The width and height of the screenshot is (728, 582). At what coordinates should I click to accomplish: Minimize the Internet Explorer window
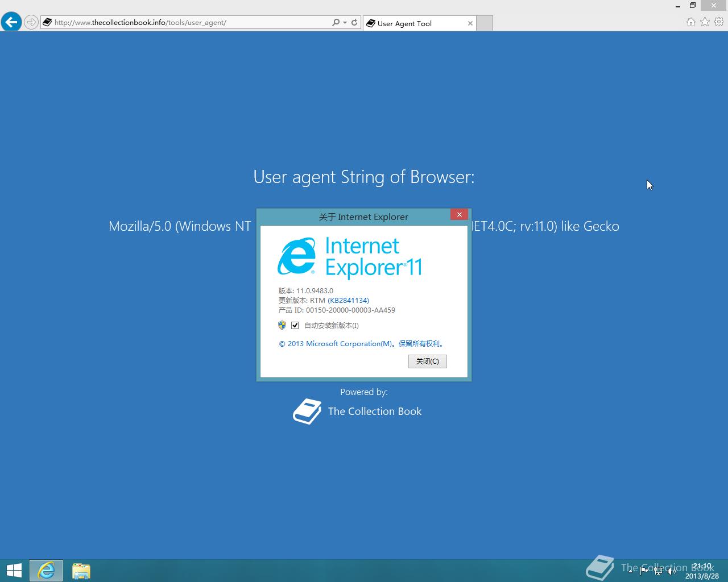tap(678, 6)
